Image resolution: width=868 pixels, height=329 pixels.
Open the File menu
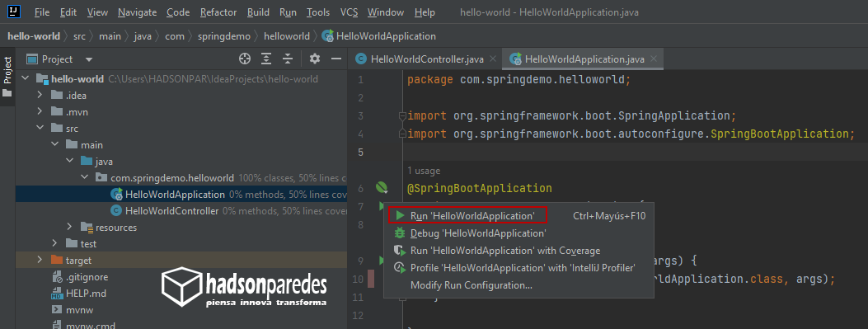[41, 12]
